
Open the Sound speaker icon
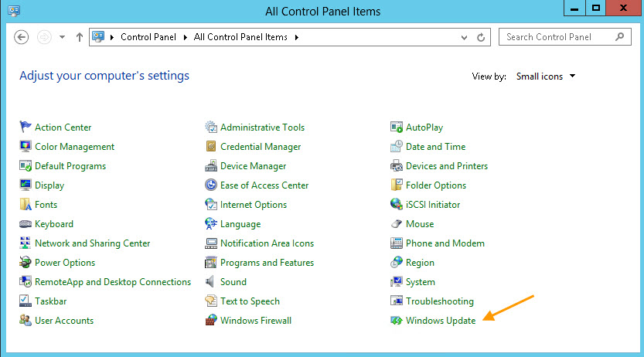click(x=210, y=281)
